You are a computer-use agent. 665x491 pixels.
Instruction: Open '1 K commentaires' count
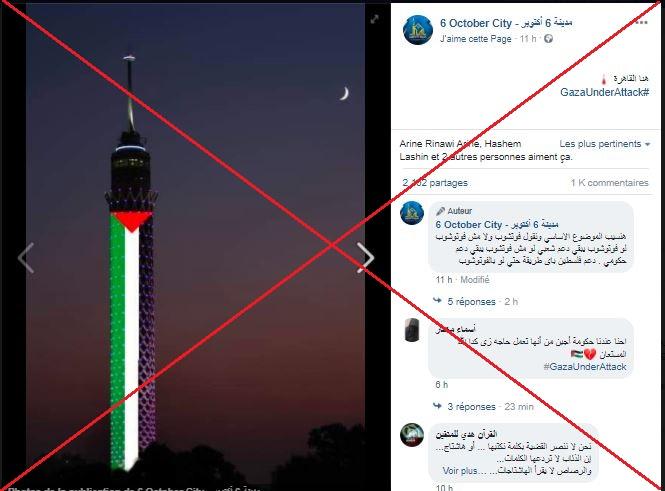[609, 183]
